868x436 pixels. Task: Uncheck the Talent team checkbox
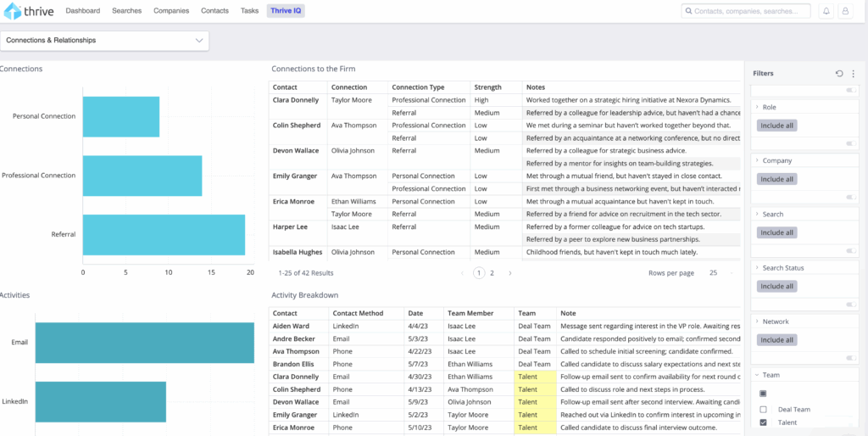763,422
